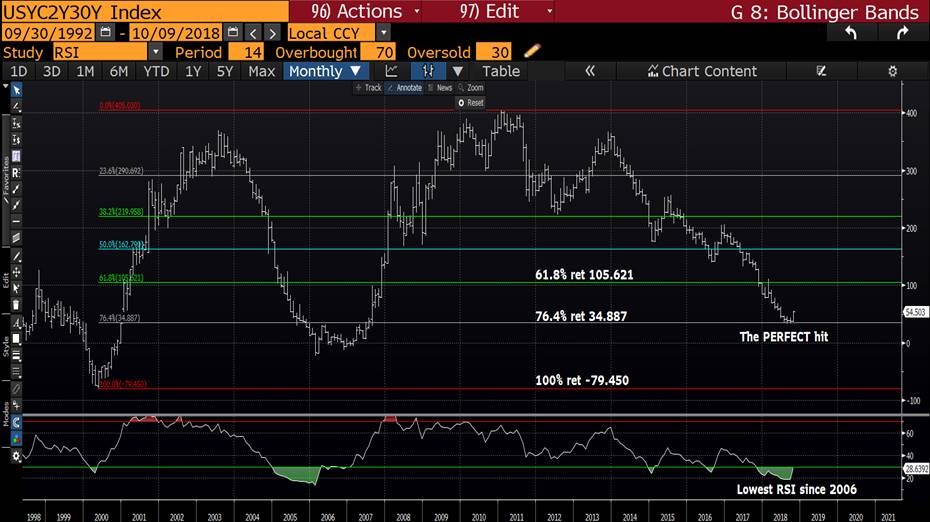Screen dimensions: 930x522
Task: Open the Table view
Action: pyautogui.click(x=501, y=71)
